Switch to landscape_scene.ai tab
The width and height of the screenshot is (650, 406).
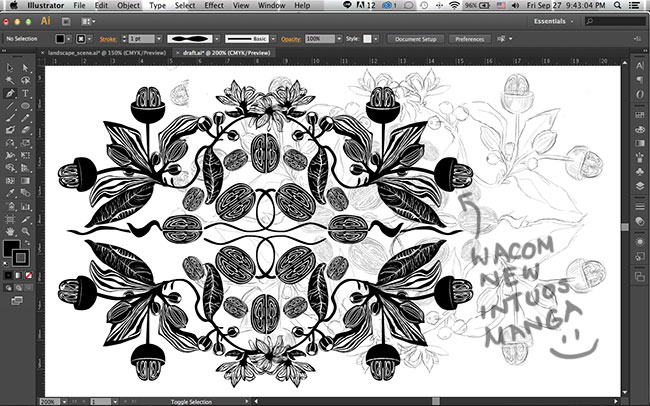[107, 53]
